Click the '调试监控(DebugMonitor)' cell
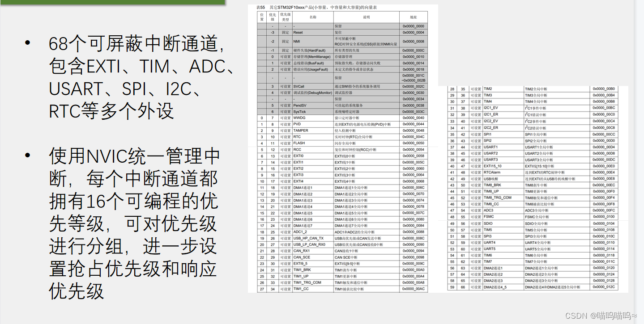This screenshot has height=324, width=644. coord(313,93)
